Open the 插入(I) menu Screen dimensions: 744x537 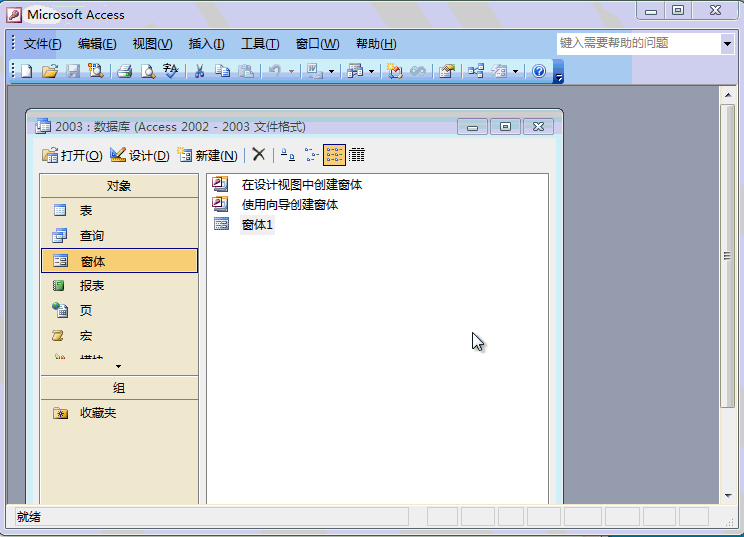point(206,44)
